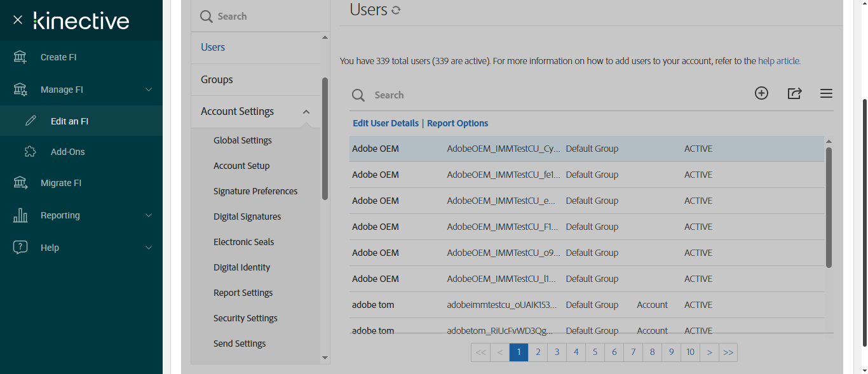
Task: Expand the Reporting menu chevron
Action: 149,215
